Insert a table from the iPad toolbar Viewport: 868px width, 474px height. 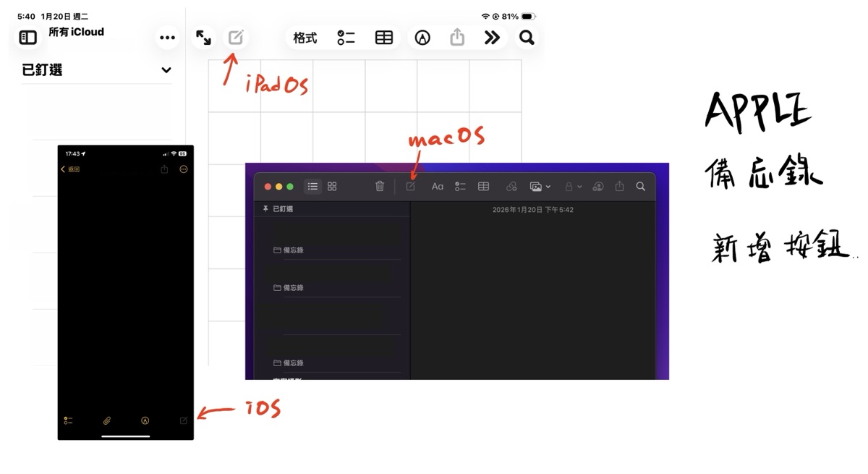[384, 38]
